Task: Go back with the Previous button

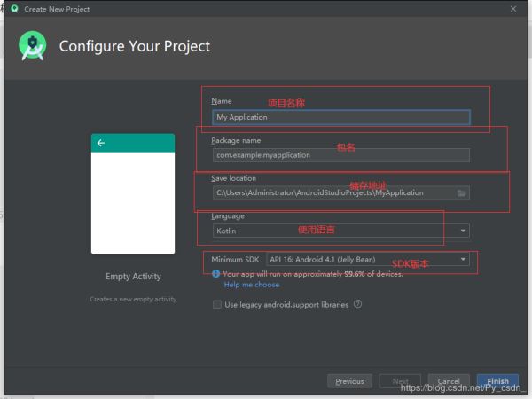Action: pos(349,381)
